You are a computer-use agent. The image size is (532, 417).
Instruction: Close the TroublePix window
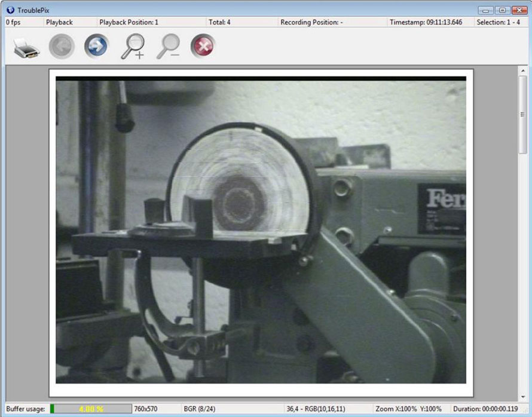click(519, 11)
